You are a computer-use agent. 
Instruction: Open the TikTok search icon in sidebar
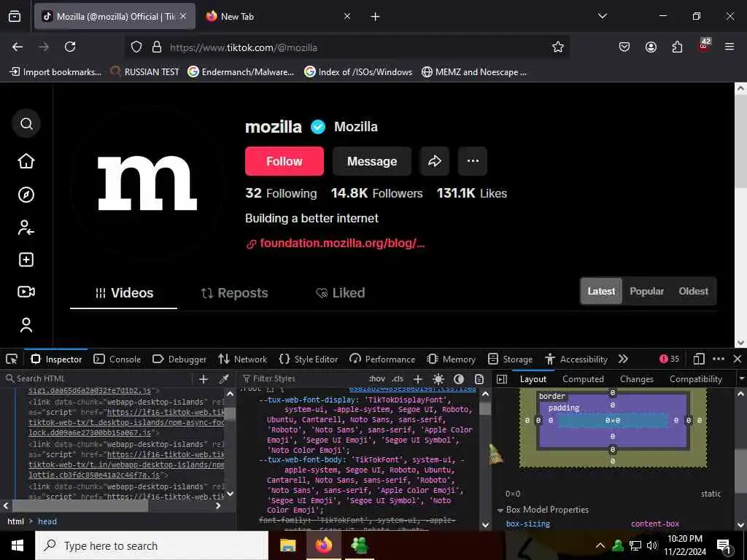coord(26,124)
